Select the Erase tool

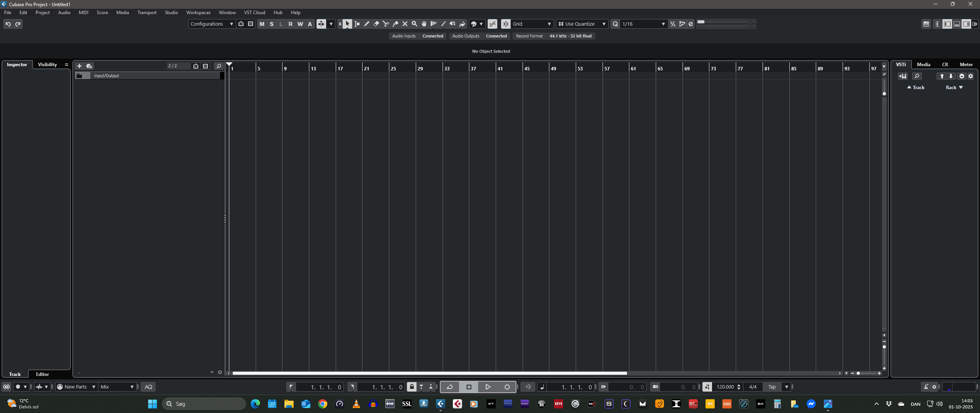click(376, 24)
